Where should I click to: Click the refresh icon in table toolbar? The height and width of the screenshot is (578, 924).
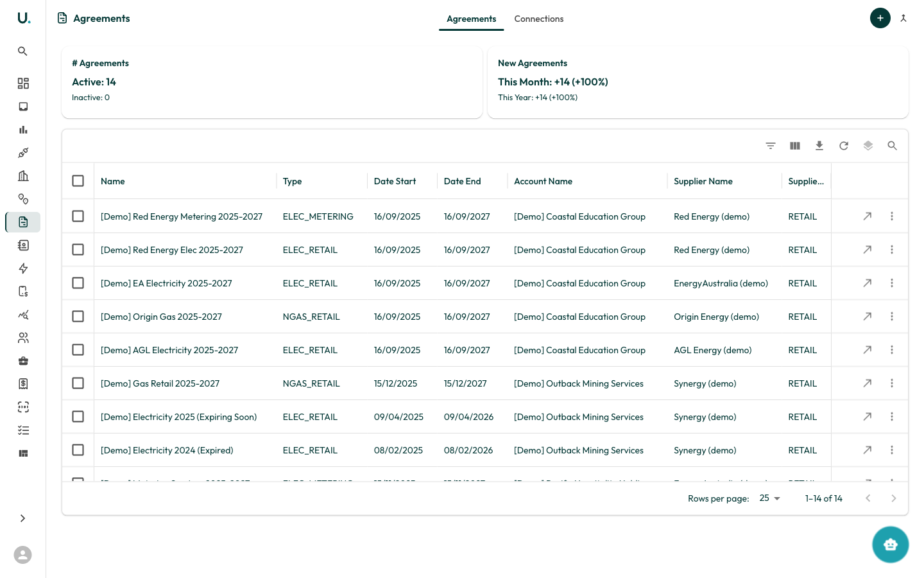point(844,146)
